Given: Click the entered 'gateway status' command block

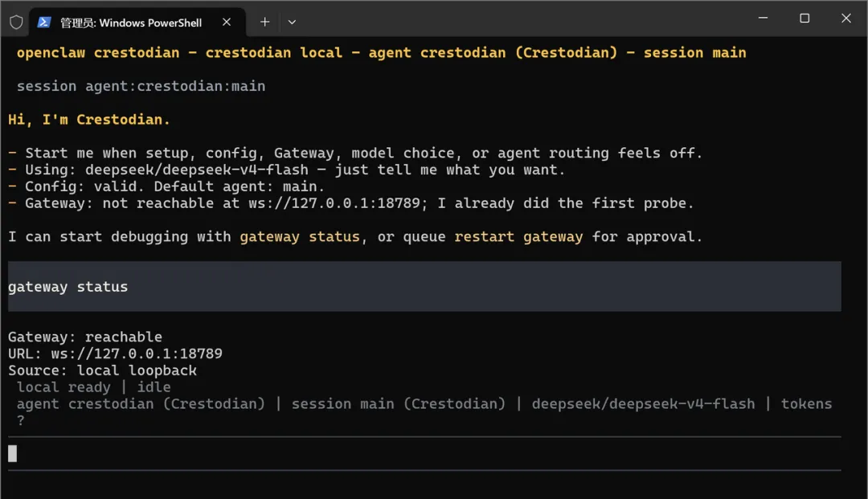Looking at the screenshot, I should pyautogui.click(x=424, y=287).
